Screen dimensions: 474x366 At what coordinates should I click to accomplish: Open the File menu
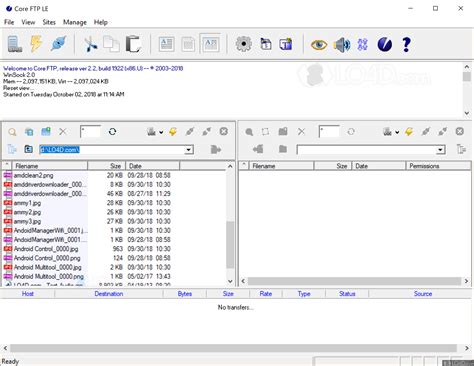click(x=9, y=22)
